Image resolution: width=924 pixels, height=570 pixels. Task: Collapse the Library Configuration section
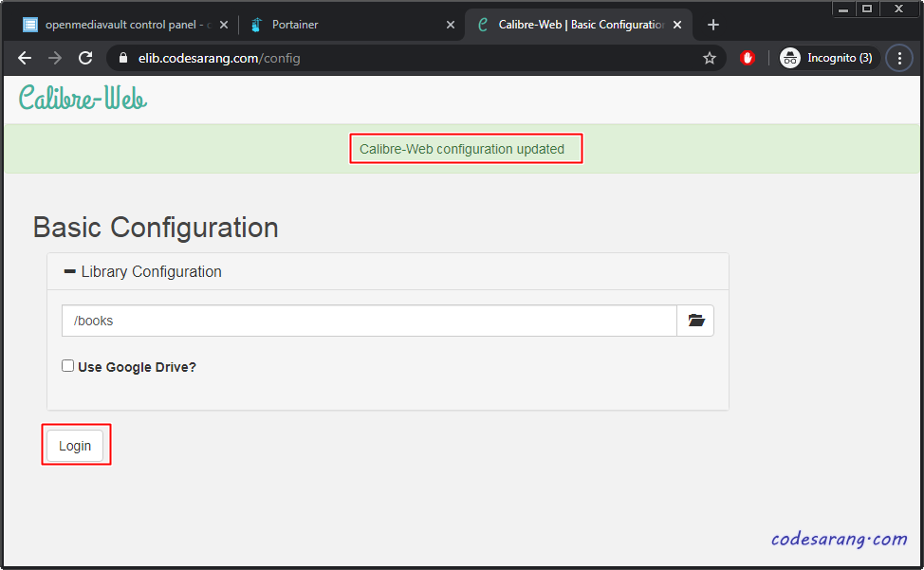point(142,271)
